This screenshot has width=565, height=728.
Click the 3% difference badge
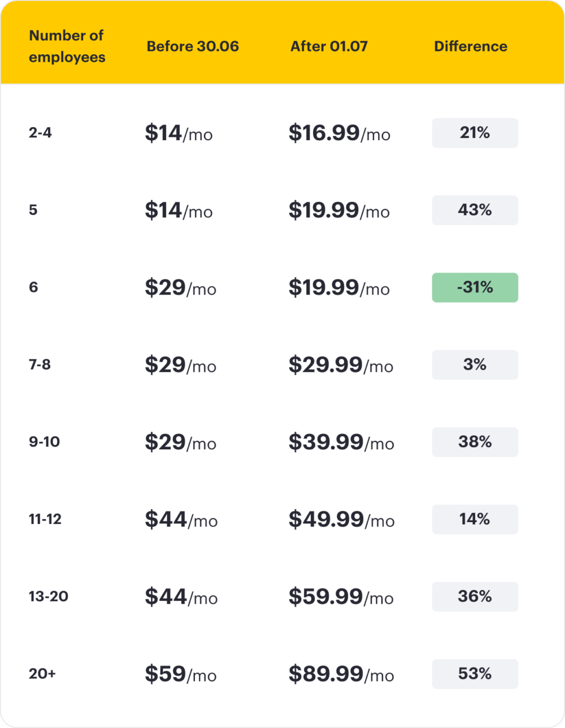click(475, 365)
